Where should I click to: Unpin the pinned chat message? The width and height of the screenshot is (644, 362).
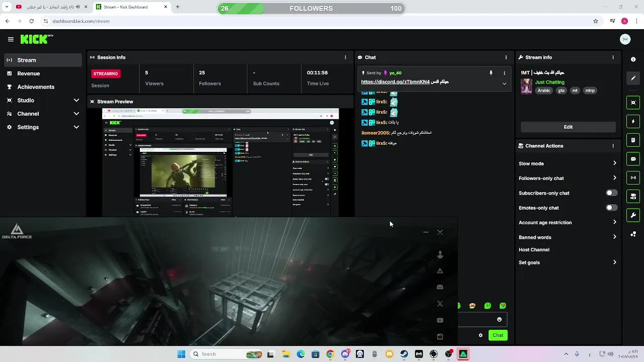coord(491,73)
